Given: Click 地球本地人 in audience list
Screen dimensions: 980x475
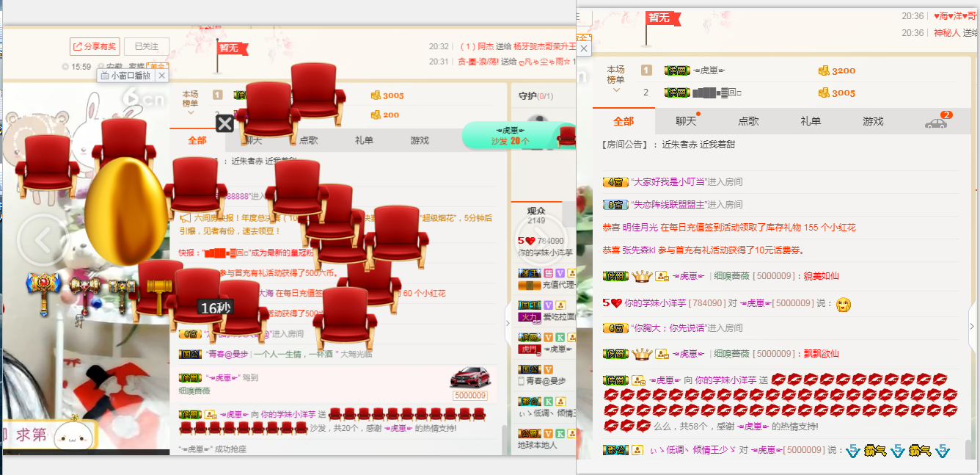Looking at the screenshot, I should point(538,445).
